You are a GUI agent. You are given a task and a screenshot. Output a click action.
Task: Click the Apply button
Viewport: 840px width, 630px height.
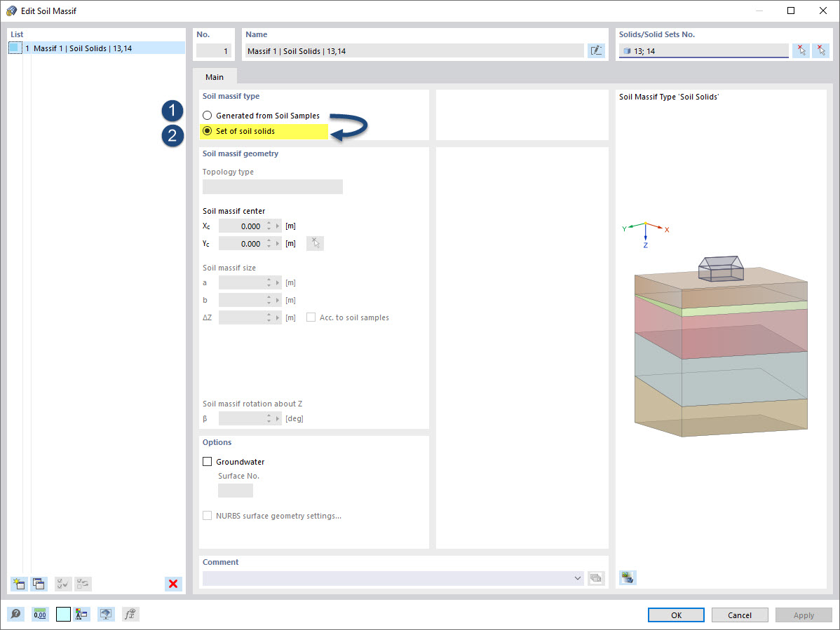point(804,615)
